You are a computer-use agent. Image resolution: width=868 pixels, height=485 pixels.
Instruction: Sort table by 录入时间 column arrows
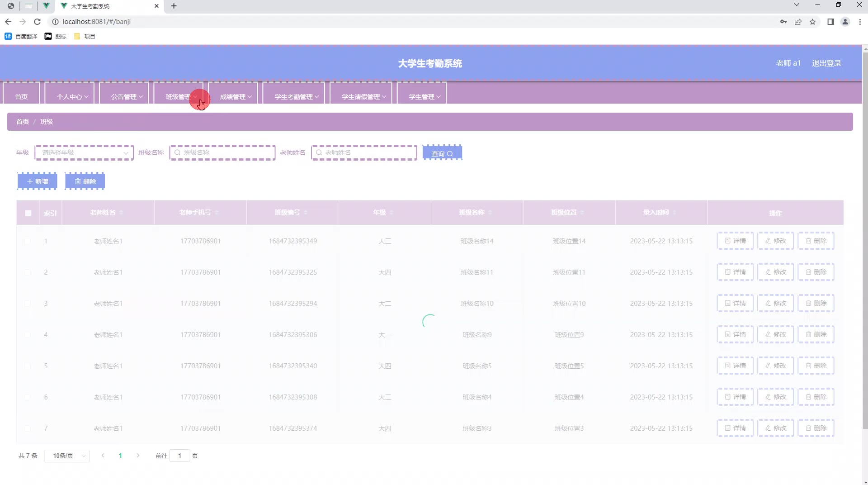click(x=675, y=213)
